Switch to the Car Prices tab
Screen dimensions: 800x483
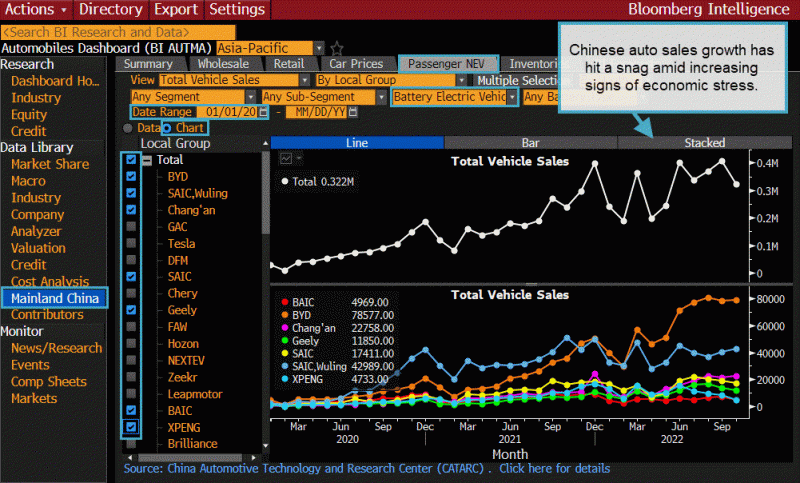(356, 64)
